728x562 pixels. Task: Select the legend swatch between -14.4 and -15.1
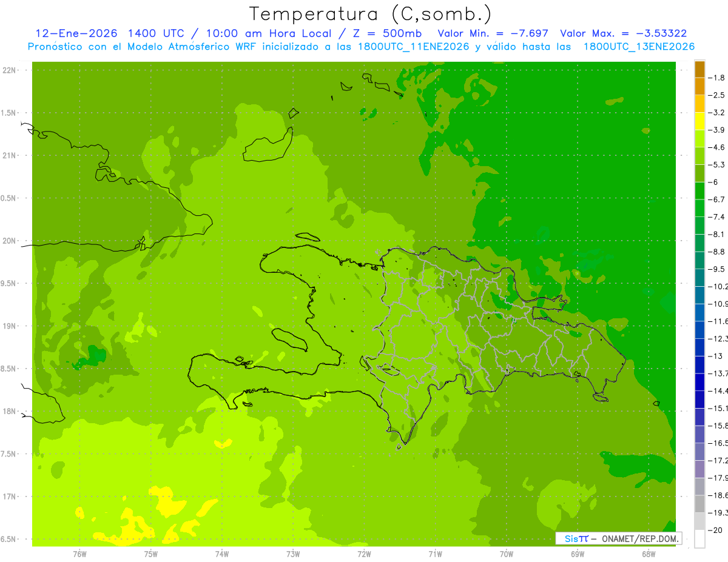point(699,400)
